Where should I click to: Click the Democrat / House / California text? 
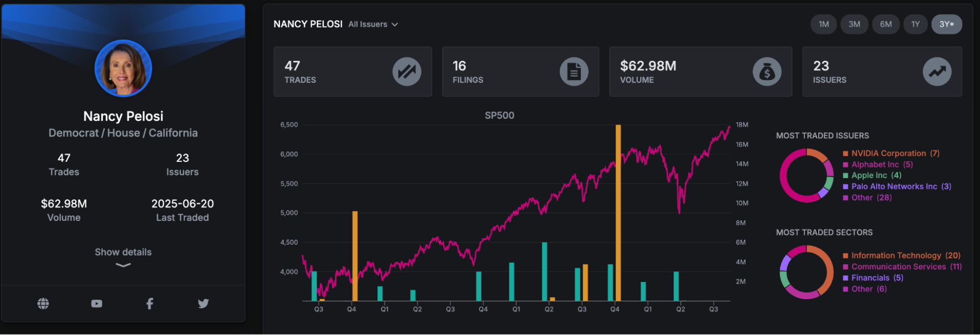pos(123,133)
